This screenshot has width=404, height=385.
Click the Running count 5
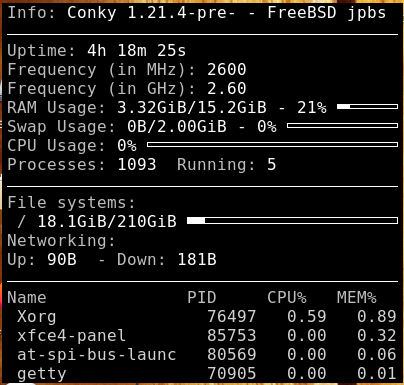click(271, 165)
